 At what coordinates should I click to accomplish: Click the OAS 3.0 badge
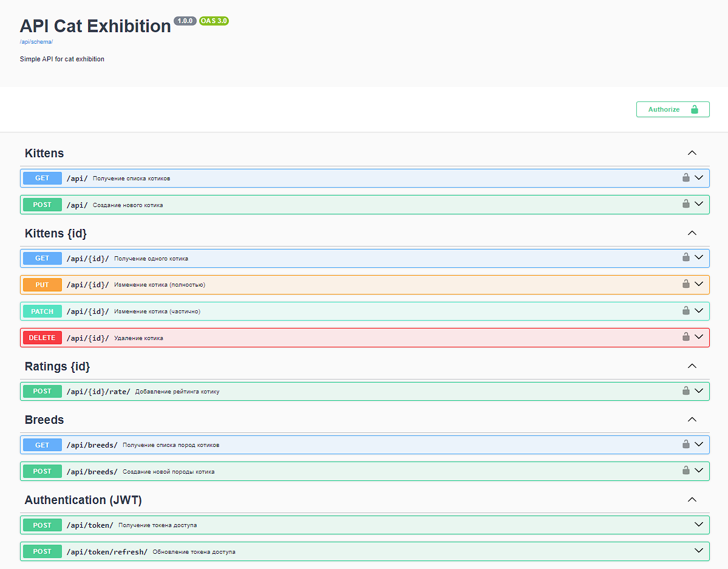coord(214,21)
